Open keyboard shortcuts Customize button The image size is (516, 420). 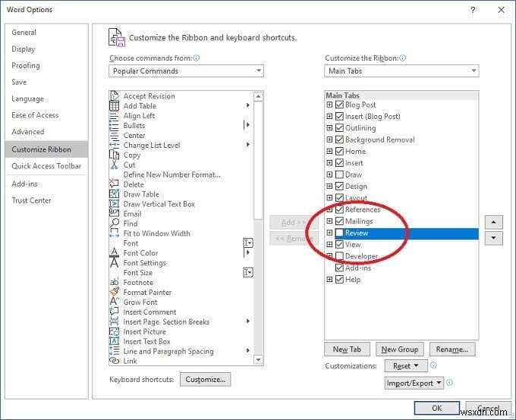click(206, 380)
